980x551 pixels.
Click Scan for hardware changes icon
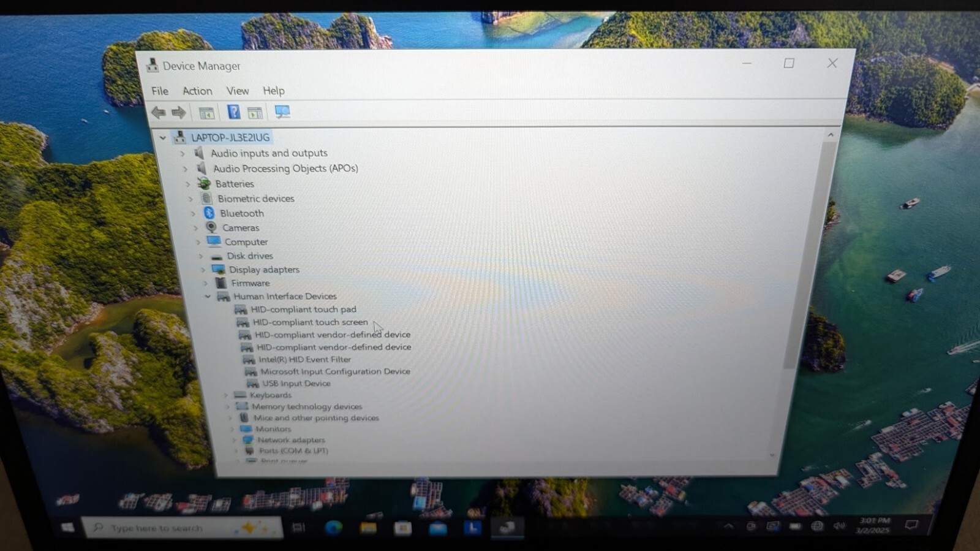[282, 112]
